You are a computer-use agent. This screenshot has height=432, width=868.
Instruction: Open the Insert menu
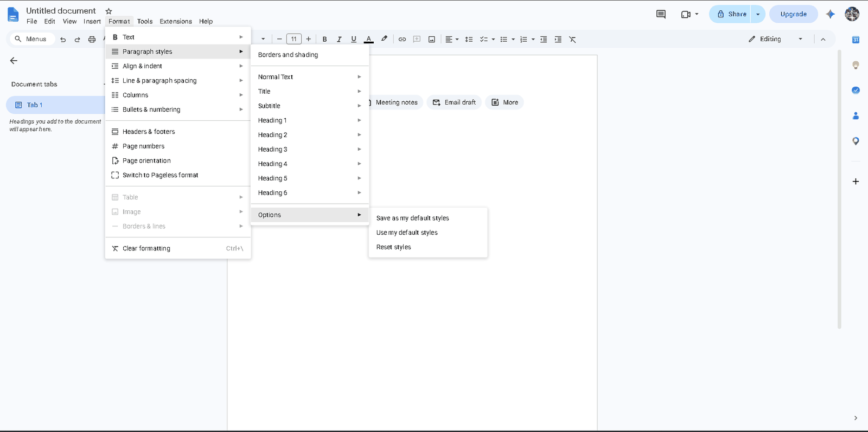tap(92, 22)
